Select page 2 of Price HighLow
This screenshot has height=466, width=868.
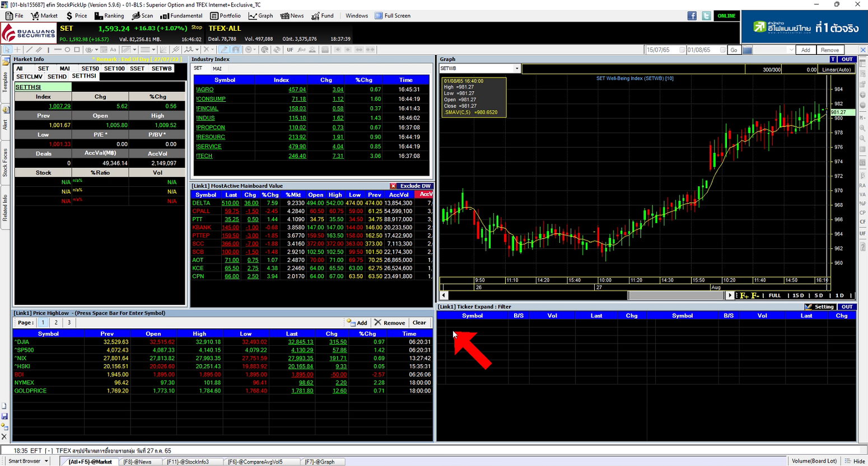(56, 323)
